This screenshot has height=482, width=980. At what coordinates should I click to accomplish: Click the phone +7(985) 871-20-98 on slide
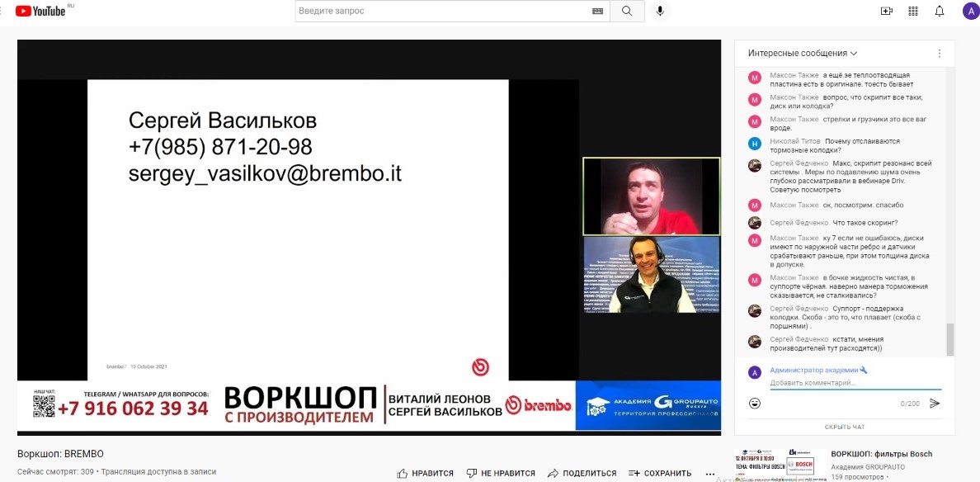(220, 147)
